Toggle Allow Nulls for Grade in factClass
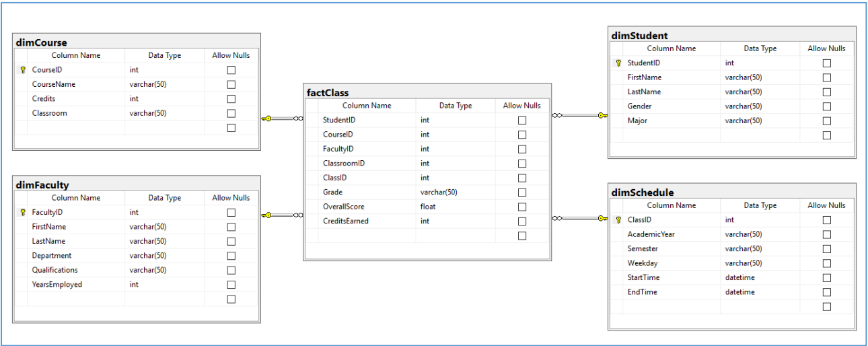 [521, 193]
